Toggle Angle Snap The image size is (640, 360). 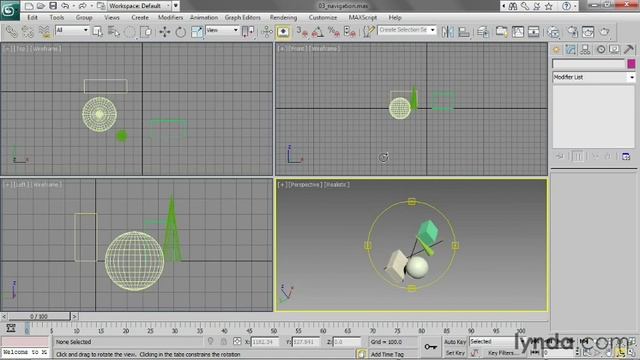(318, 31)
